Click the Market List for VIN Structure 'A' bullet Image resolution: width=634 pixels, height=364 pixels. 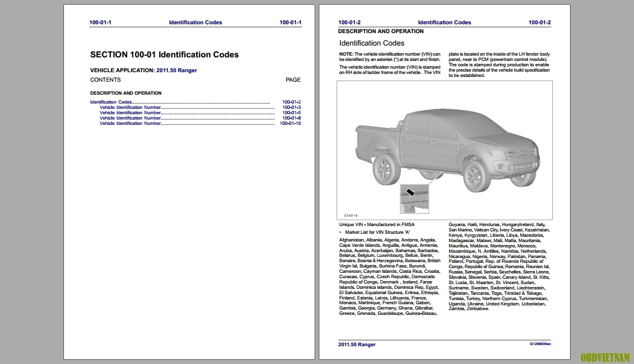point(374,232)
